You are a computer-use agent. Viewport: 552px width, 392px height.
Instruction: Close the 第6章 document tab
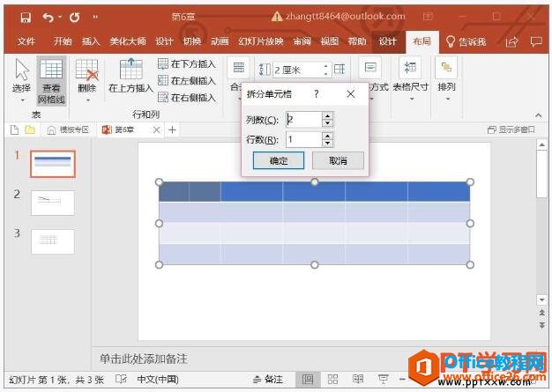[x=156, y=130]
